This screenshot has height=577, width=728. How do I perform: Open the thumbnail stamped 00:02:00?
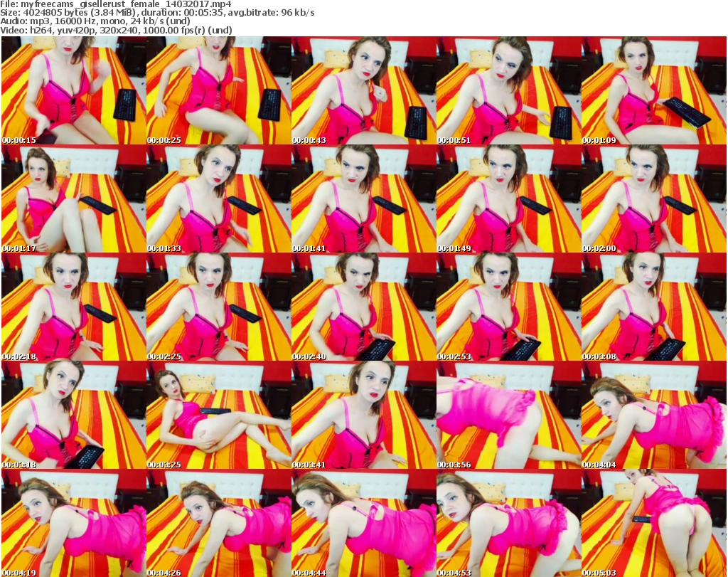pyautogui.click(x=654, y=198)
